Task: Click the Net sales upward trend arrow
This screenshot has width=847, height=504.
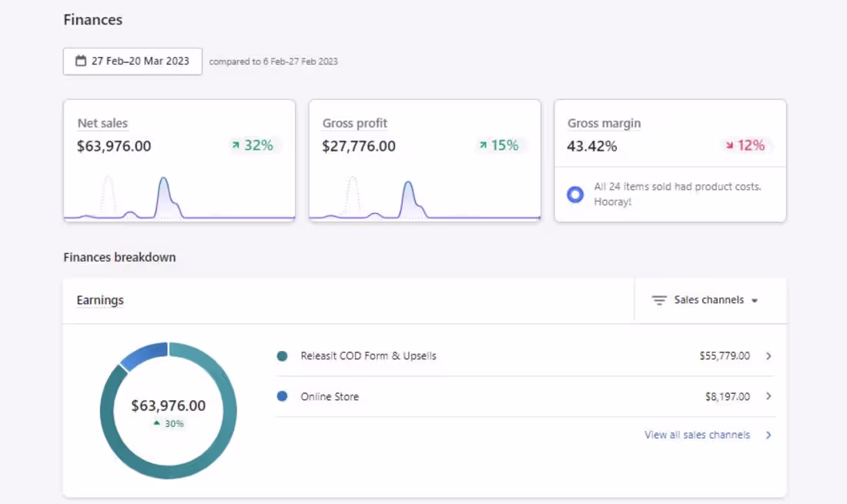Action: (236, 145)
